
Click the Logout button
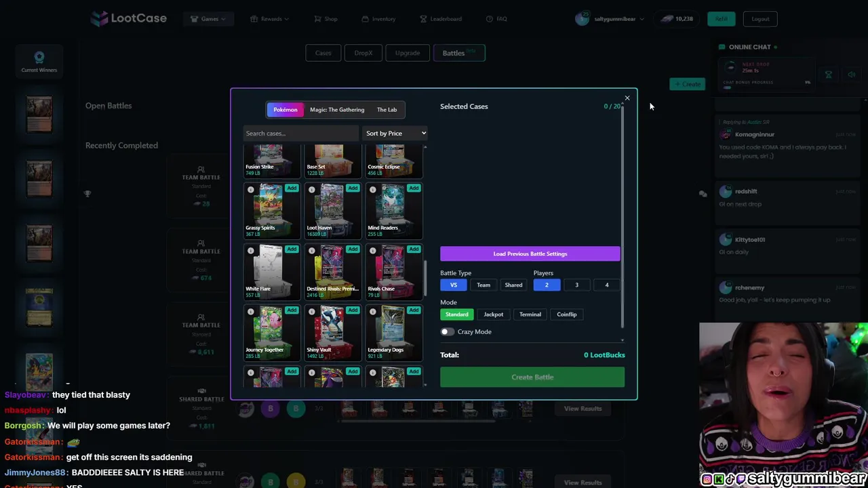click(760, 19)
